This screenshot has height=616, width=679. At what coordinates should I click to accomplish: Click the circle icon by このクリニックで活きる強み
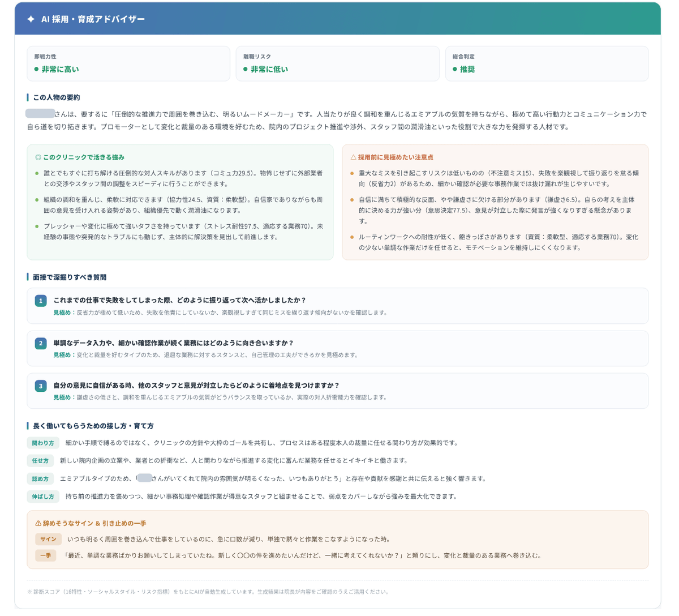(x=38, y=157)
